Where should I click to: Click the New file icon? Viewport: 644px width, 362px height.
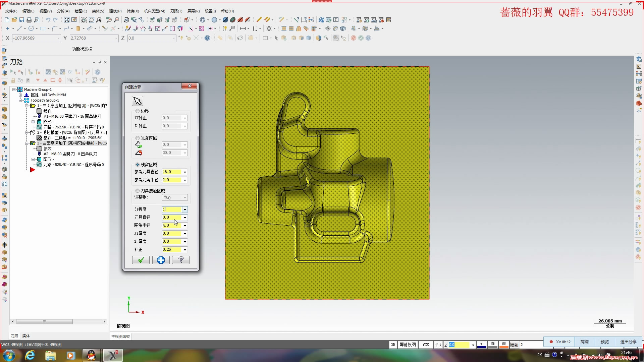7,20
